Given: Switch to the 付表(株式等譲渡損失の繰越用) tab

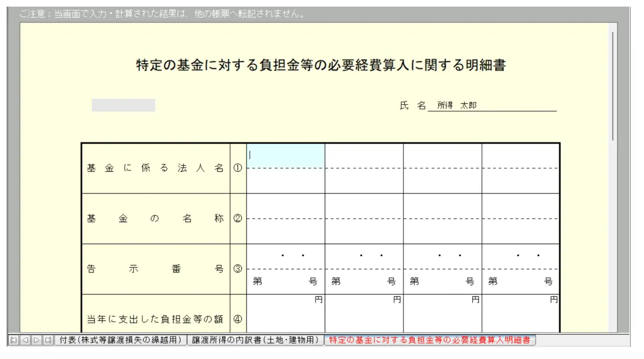Looking at the screenshot, I should (x=120, y=340).
